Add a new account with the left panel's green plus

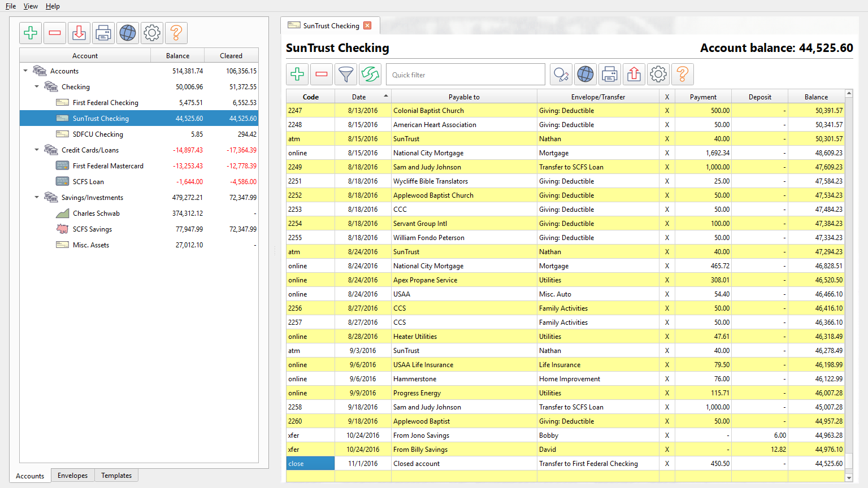[x=31, y=33]
